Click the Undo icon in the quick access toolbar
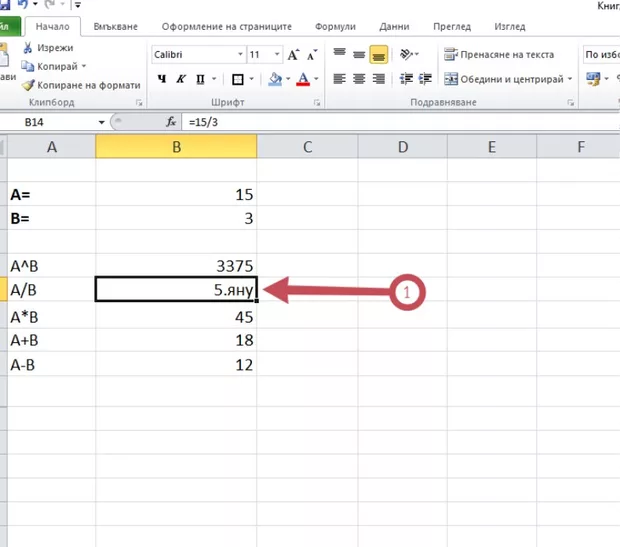This screenshot has height=547, width=620. pyautogui.click(x=22, y=4)
